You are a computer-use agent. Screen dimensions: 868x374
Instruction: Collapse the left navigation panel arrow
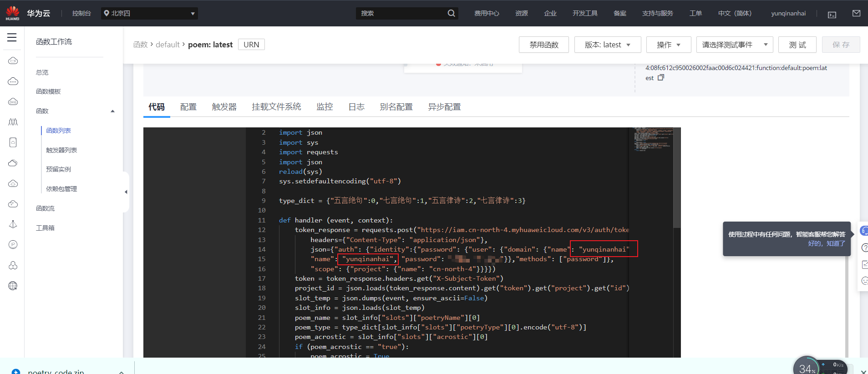click(x=126, y=192)
